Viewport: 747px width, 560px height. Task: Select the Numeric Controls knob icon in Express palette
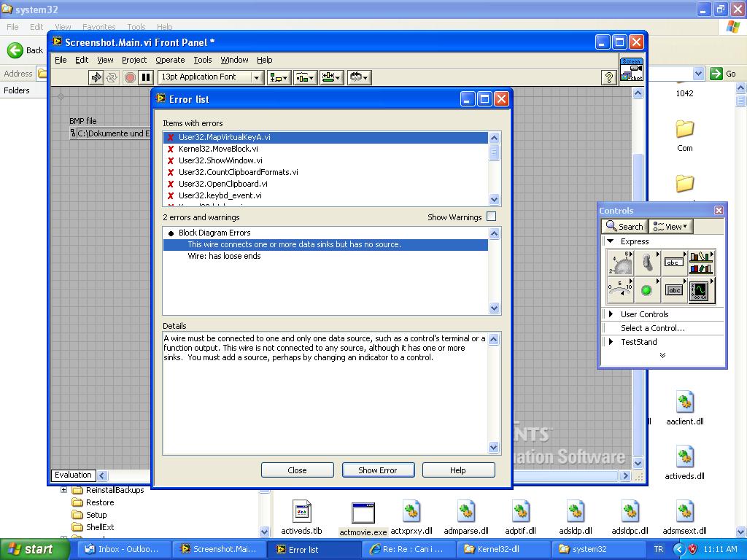coord(619,262)
